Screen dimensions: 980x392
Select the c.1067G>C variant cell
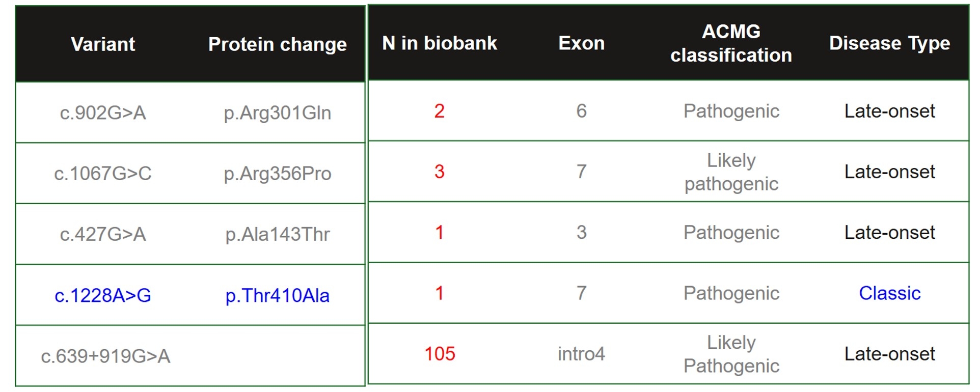103,174
